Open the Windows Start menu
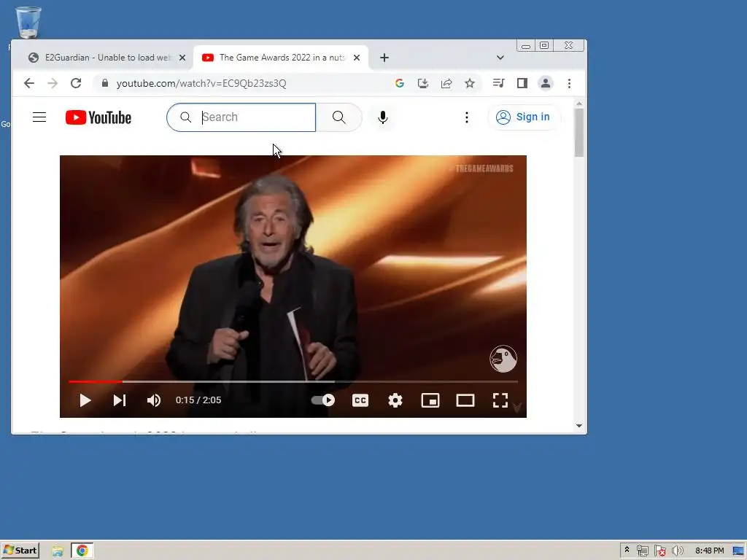The height and width of the screenshot is (560, 747). point(20,551)
